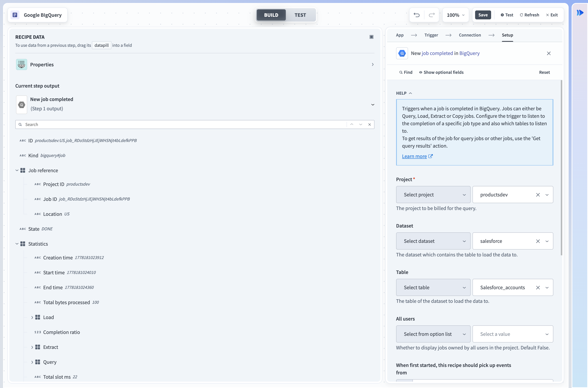Screen dimensions: 588x388
Task: Collapse the HELP section
Action: coord(404,93)
